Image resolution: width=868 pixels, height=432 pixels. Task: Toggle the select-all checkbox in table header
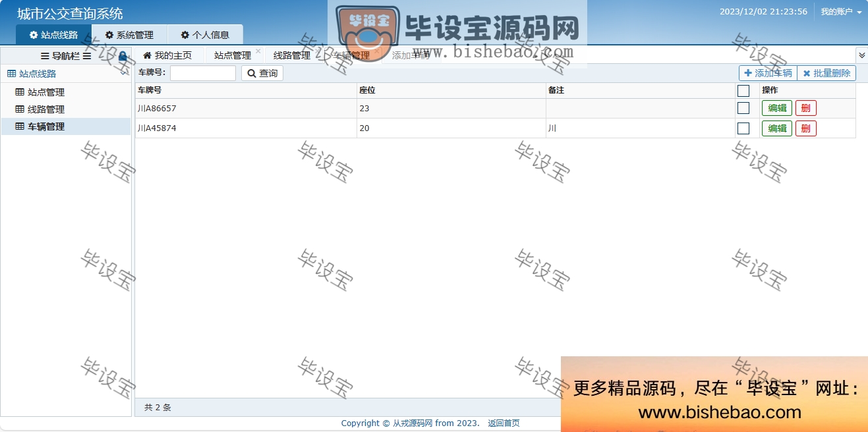743,91
